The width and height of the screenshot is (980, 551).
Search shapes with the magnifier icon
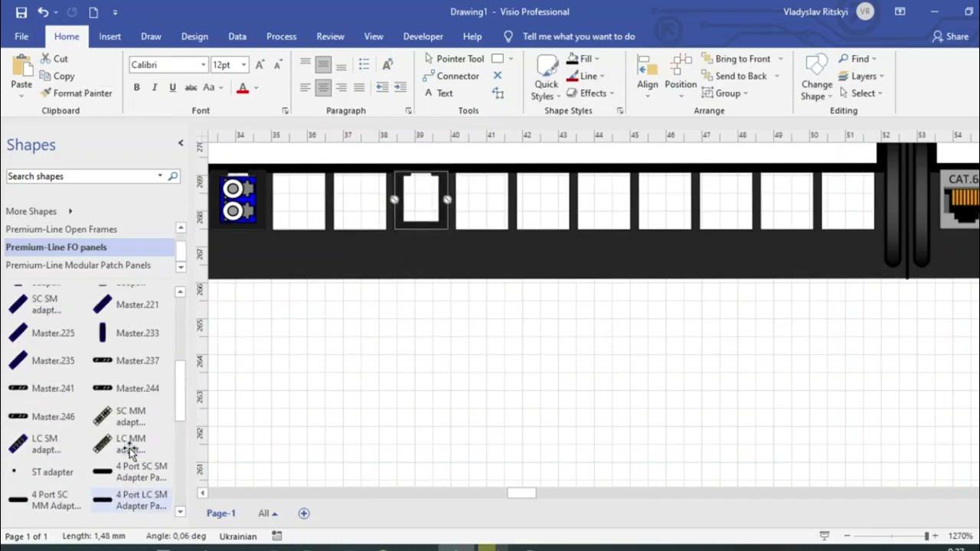coord(173,176)
